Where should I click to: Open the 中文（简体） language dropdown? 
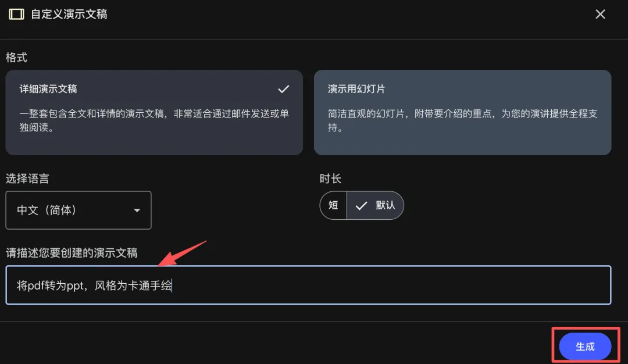coord(78,210)
